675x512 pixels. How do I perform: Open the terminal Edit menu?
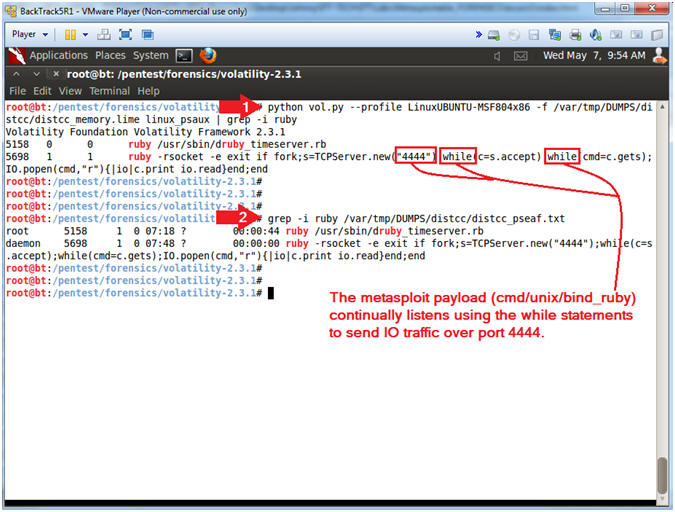click(x=42, y=91)
